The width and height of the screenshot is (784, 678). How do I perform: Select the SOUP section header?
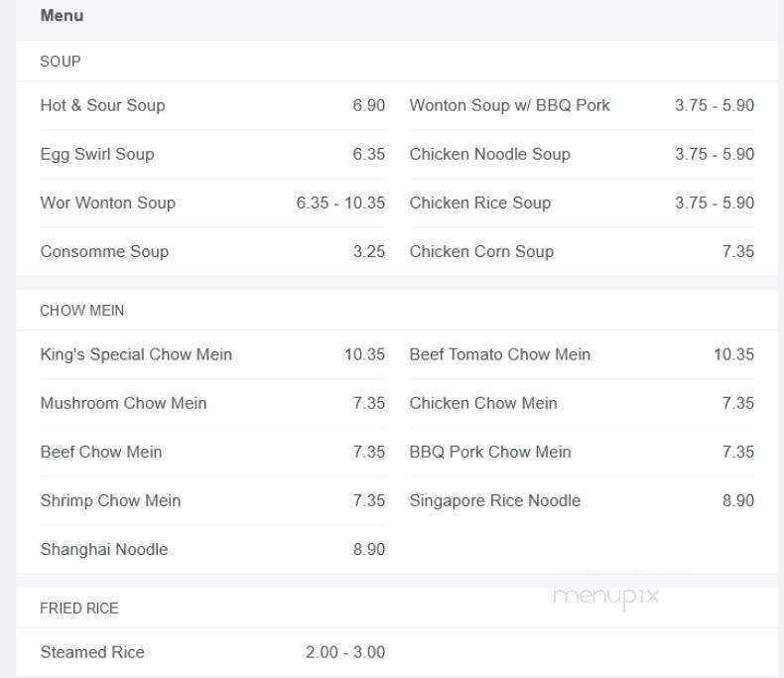(x=61, y=62)
